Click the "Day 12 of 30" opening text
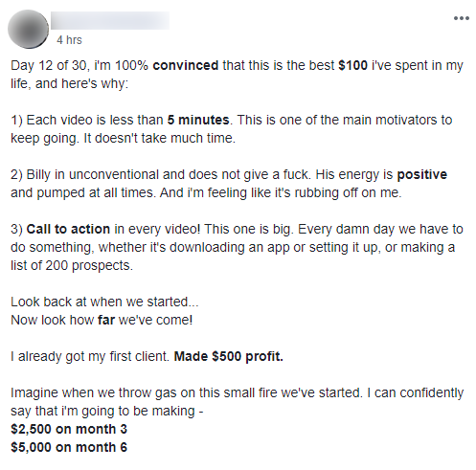The width and height of the screenshot is (476, 470). (49, 65)
